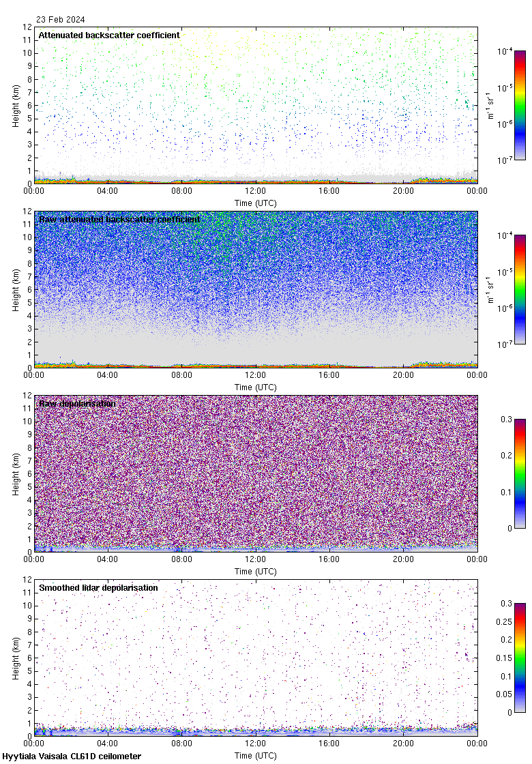532x764 pixels.
Task: Click the smoothed lidar depolarisation colorbar
Action: 520,658
